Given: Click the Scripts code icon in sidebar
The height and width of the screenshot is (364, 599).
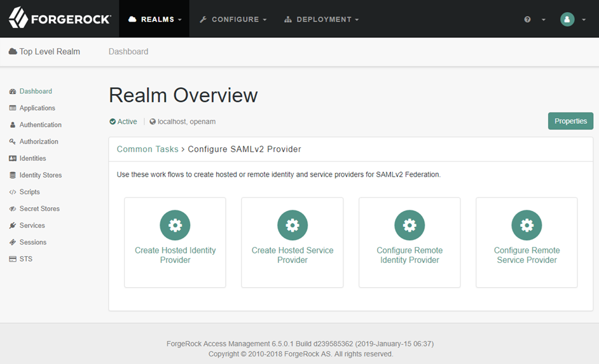Looking at the screenshot, I should pos(13,192).
